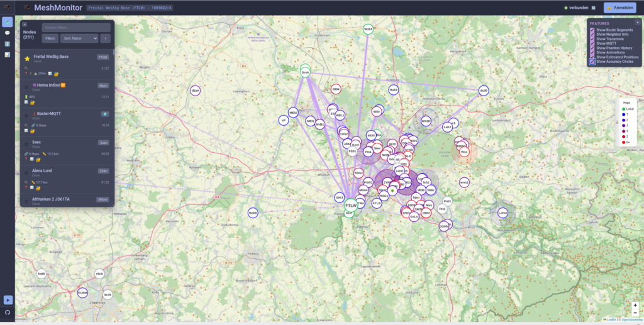Click the FTLW node marker on map

point(350,205)
